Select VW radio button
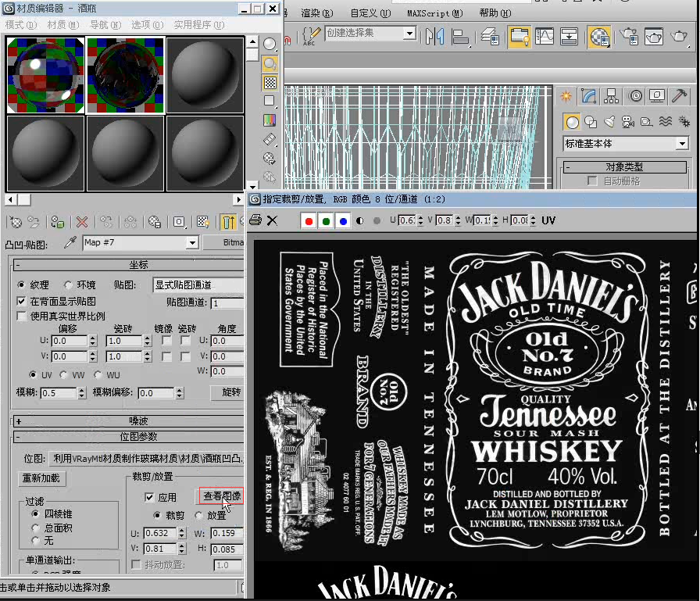Image resolution: width=700 pixels, height=601 pixels. [x=63, y=374]
